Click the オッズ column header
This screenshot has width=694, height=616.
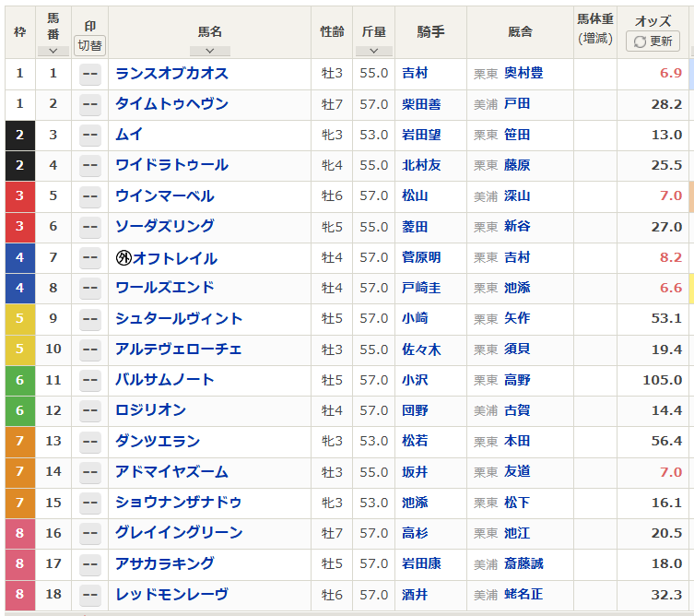pos(653,20)
